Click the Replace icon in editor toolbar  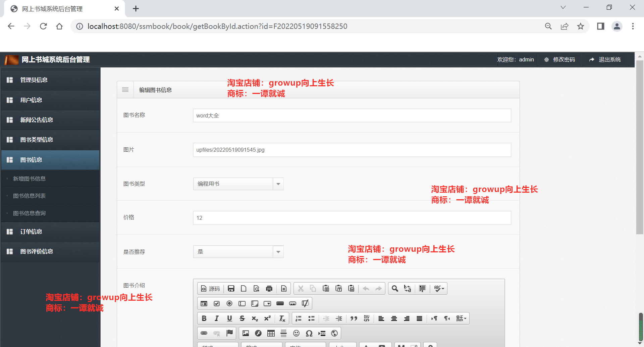tap(408, 289)
